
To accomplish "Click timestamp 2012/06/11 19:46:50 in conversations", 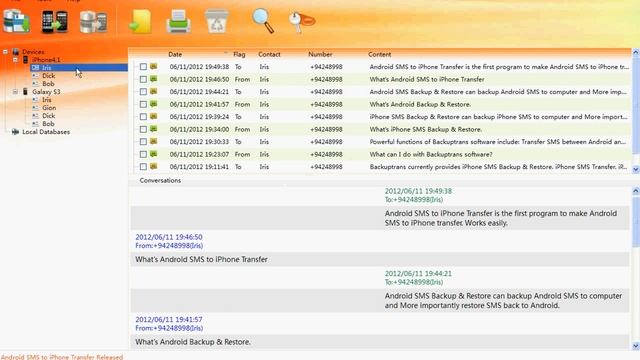I will pyautogui.click(x=169, y=237).
